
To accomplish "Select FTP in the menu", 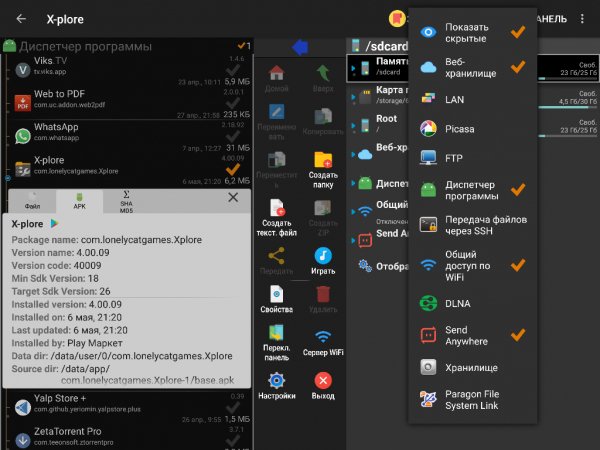I will [473, 158].
